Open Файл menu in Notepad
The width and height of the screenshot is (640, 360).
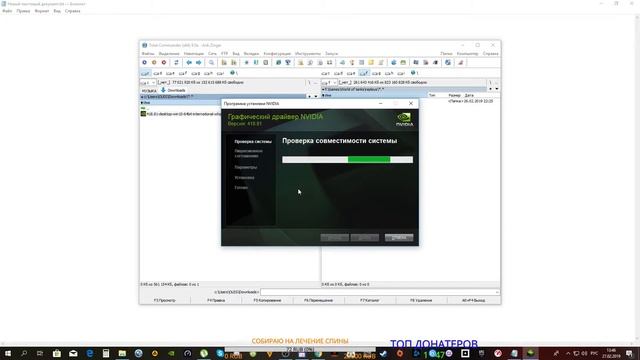tap(7, 11)
